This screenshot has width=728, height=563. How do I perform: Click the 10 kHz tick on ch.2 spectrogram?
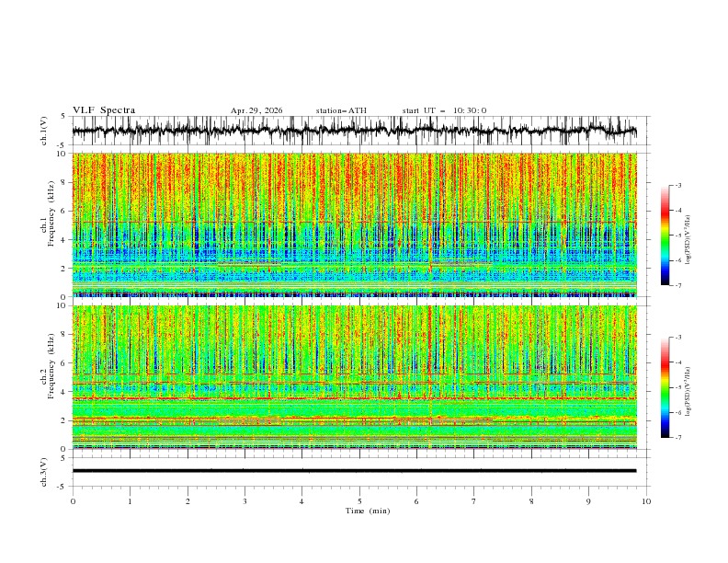coord(63,305)
